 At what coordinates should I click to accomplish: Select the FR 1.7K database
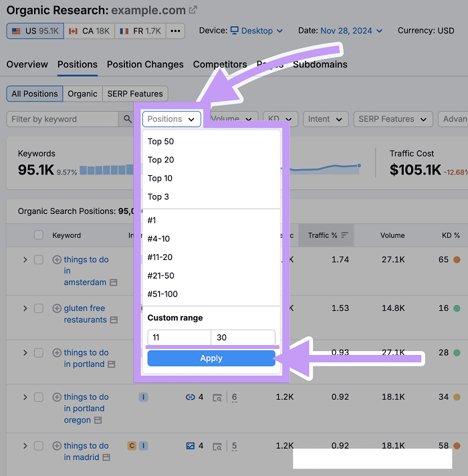coord(140,31)
